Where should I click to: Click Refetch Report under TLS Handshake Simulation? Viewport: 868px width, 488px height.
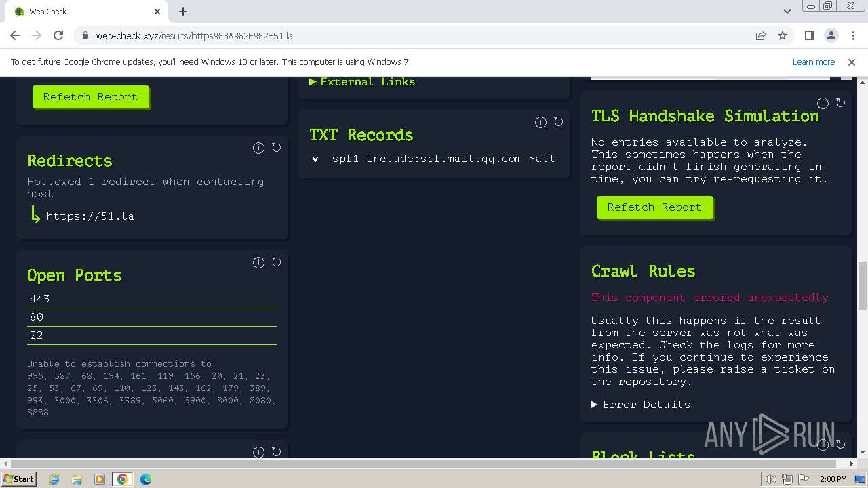[654, 207]
